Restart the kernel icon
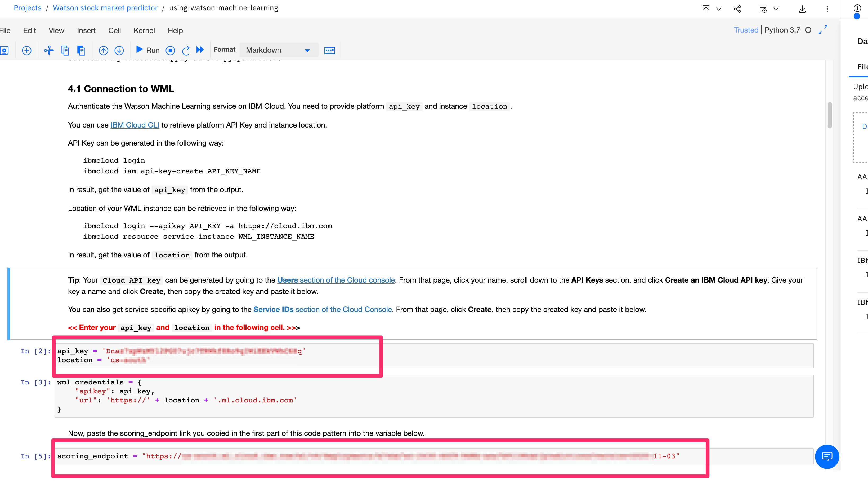Viewport: 868px width, 489px height. [x=186, y=51]
